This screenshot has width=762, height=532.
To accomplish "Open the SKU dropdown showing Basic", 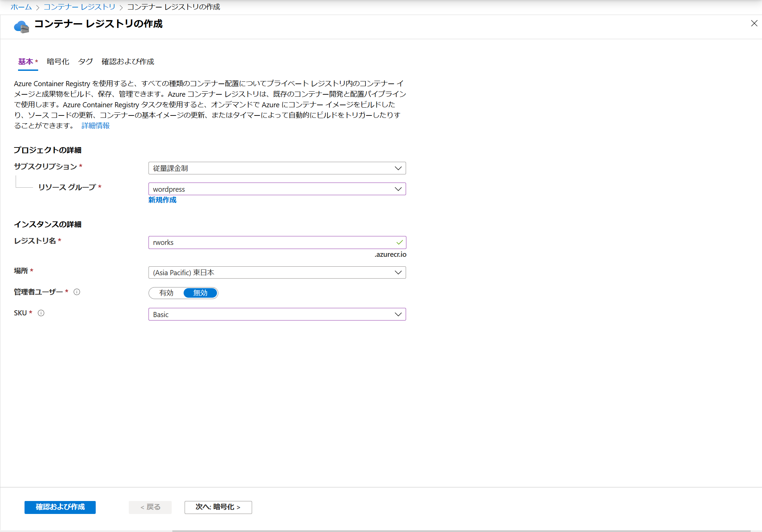I will pyautogui.click(x=277, y=314).
